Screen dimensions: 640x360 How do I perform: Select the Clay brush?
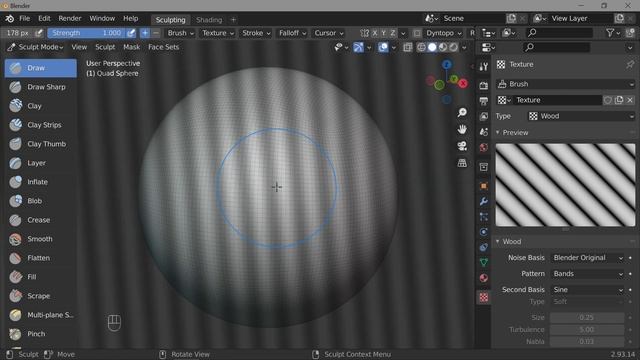coord(40,106)
